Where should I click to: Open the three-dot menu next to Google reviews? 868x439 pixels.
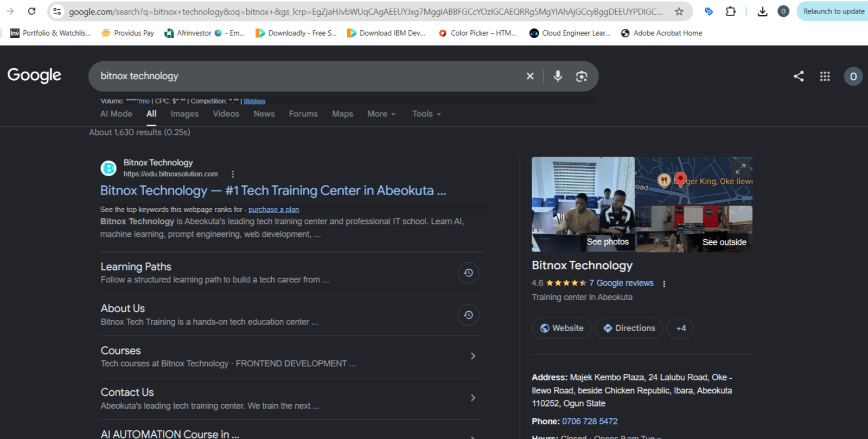tap(664, 283)
